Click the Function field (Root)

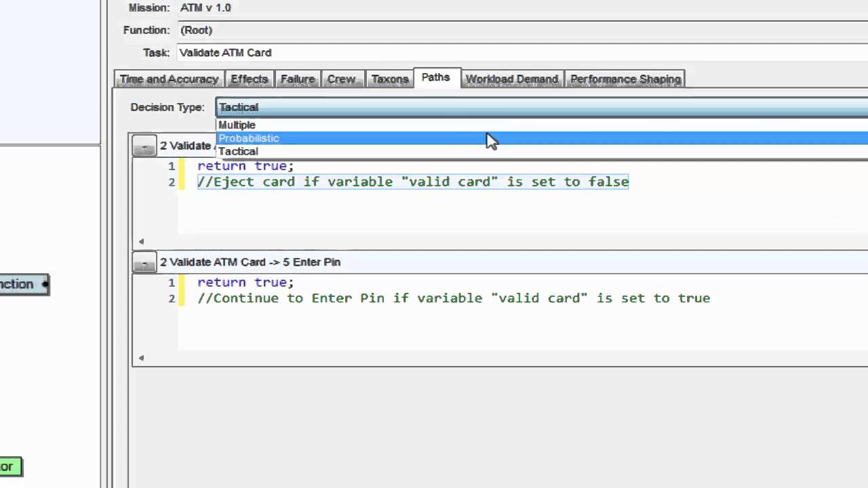523,30
